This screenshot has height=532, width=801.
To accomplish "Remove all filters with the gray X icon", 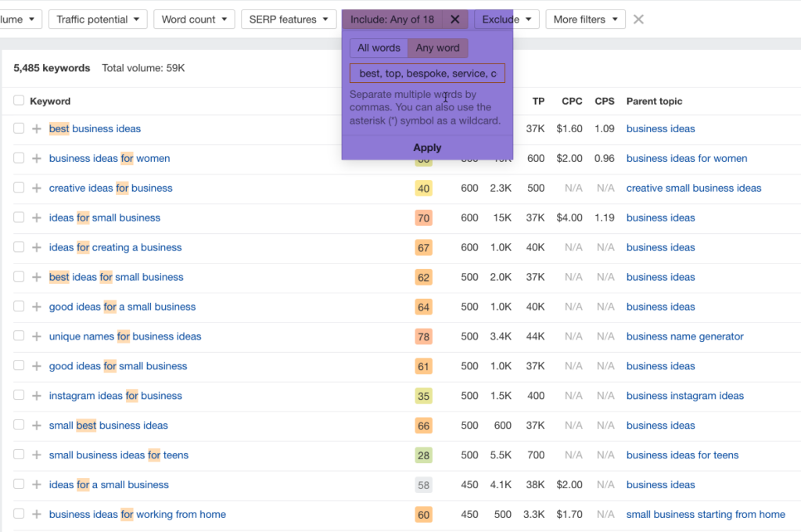I will click(x=638, y=20).
